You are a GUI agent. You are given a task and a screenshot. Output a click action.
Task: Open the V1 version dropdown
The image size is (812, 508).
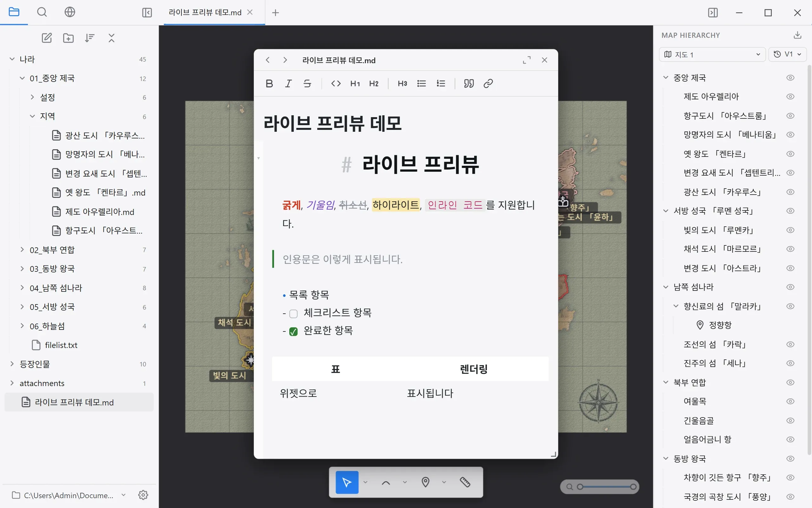788,54
